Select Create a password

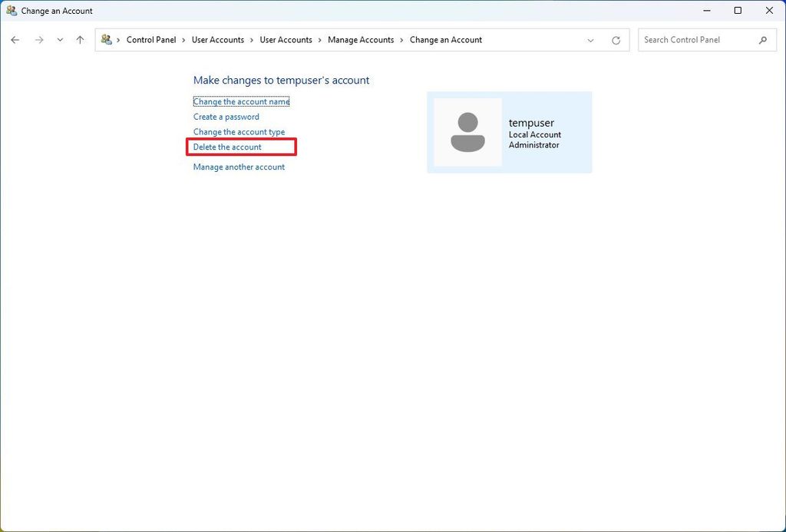[226, 117]
